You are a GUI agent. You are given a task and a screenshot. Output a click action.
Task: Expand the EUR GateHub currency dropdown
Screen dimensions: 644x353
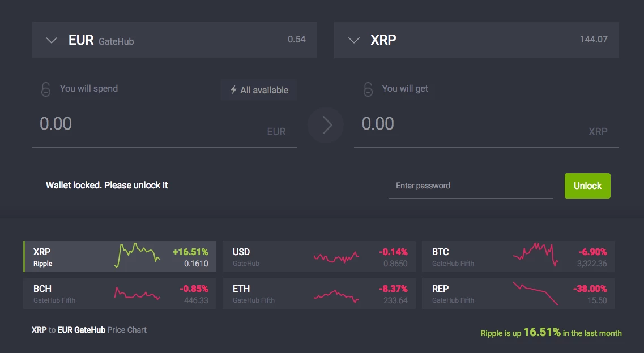[52, 40]
